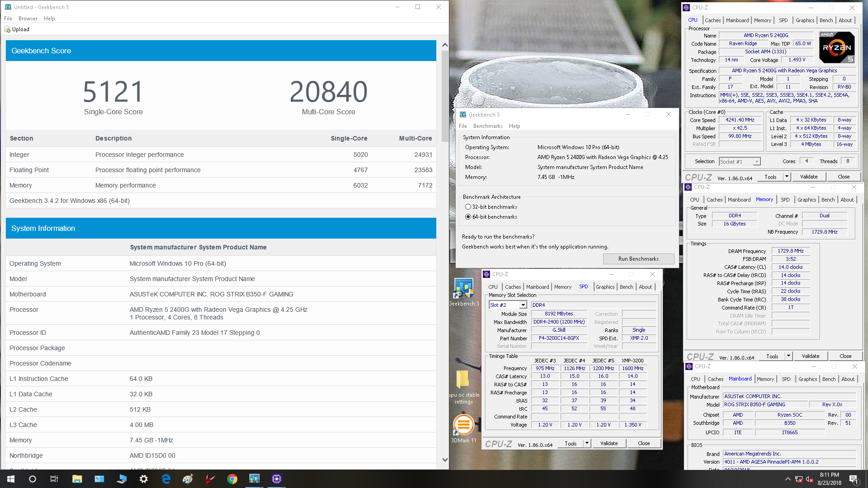
Task: Switch to Geekbench taskbar icon
Action: click(255, 479)
